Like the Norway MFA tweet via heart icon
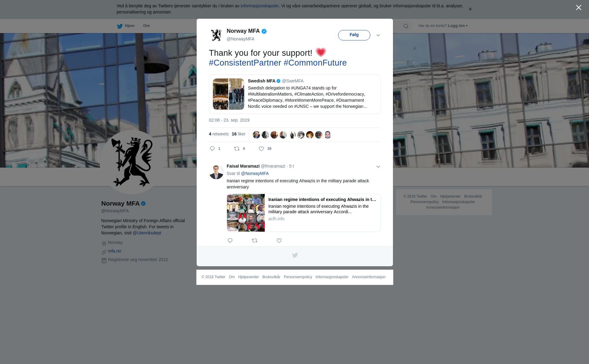589x364 pixels. point(261,149)
